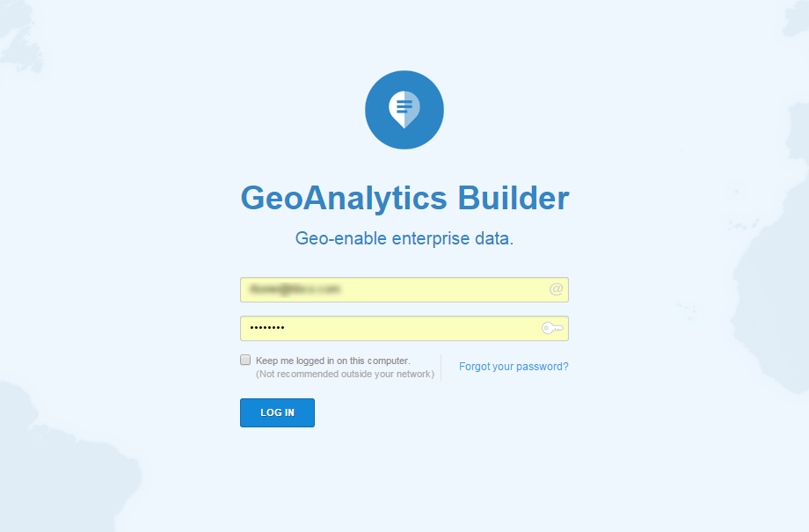Click the blurred email address text
This screenshot has height=532, width=809.
point(295,288)
